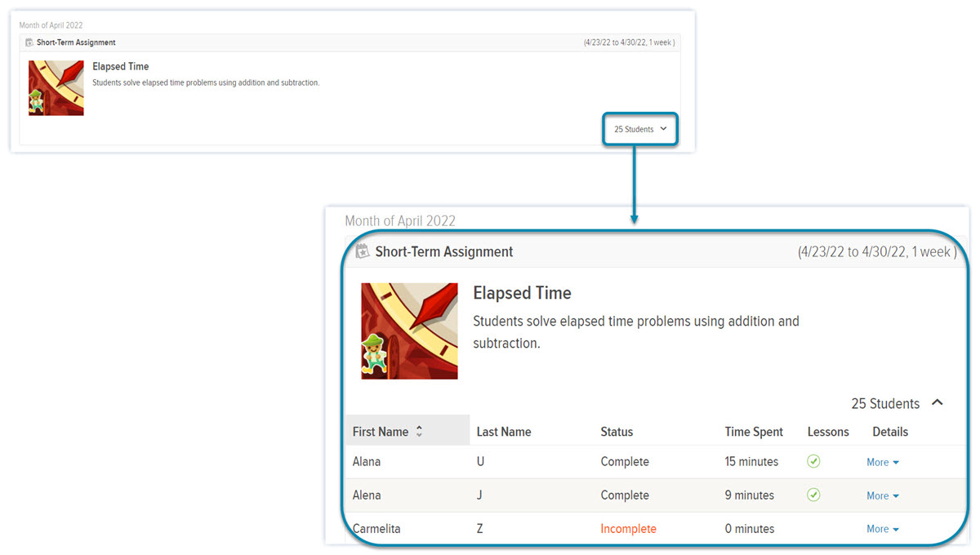Click the large Elapsed Time clock thumbnail
The height and width of the screenshot is (555, 980).
click(409, 331)
